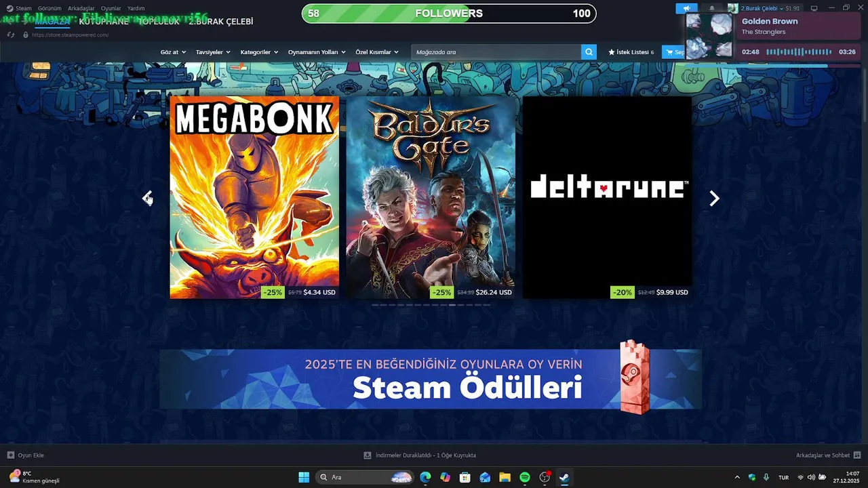Open Arkadaşlar ve Sohbet

(828, 455)
